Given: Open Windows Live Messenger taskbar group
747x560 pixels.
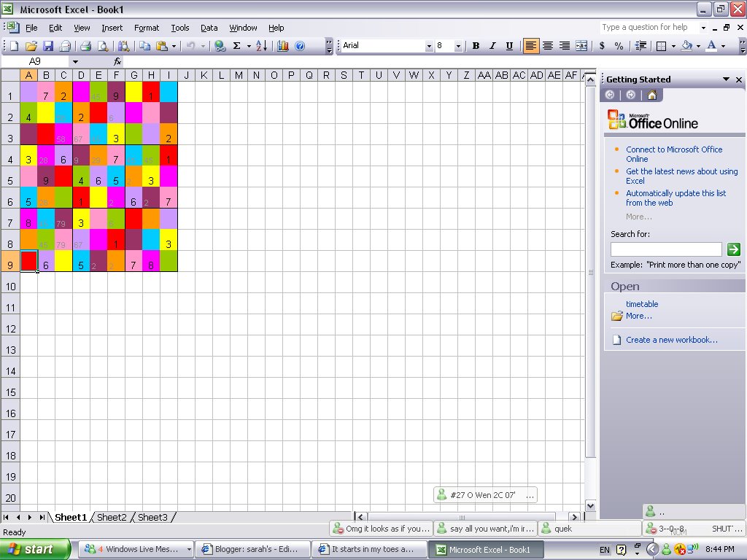Looking at the screenshot, I should pyautogui.click(x=136, y=549).
